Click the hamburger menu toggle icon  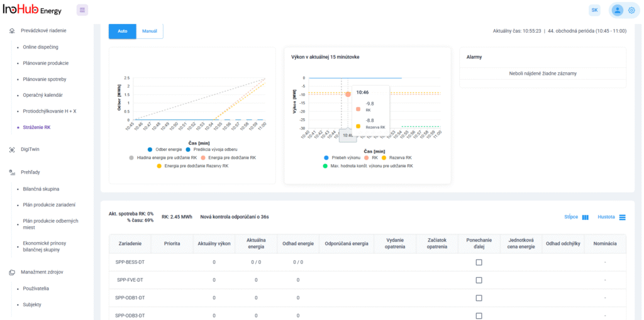[82, 10]
